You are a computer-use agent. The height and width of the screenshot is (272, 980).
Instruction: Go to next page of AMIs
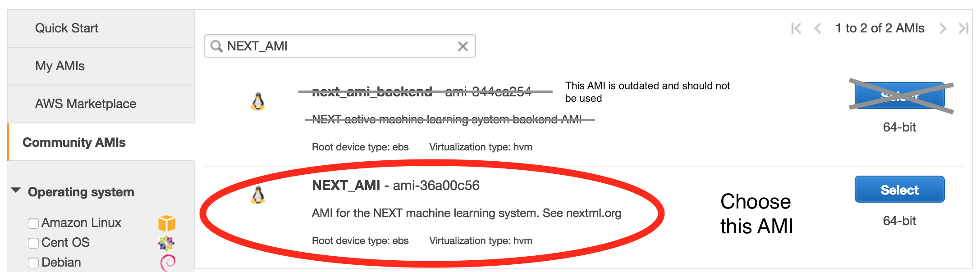pyautogui.click(x=943, y=28)
